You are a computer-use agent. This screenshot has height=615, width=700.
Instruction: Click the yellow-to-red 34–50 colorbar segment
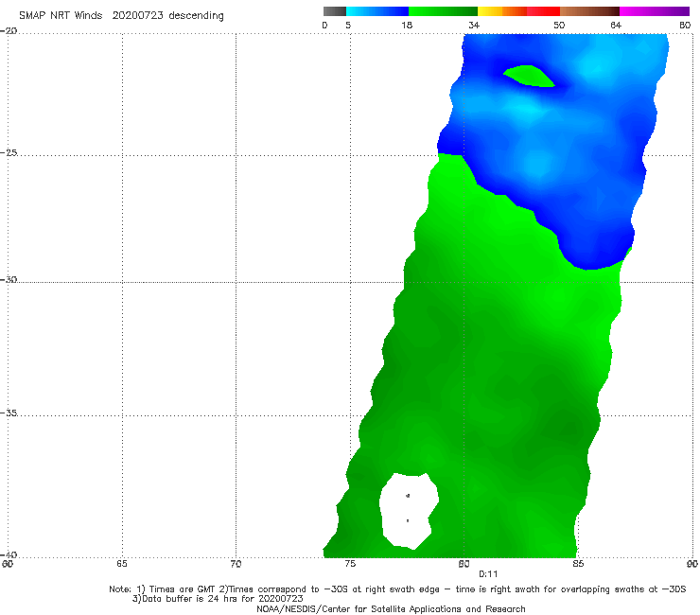(518, 11)
